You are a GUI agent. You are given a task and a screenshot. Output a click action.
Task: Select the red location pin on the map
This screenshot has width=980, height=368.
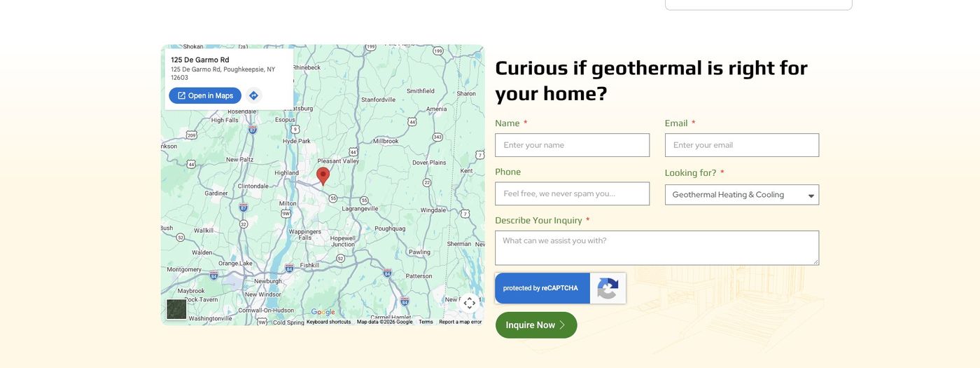click(x=323, y=176)
